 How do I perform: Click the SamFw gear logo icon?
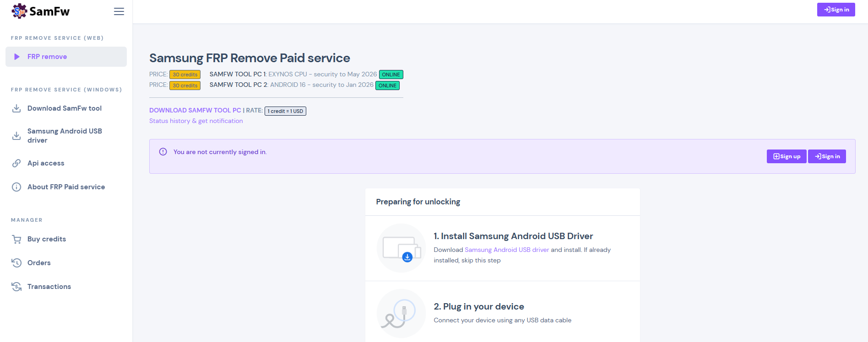(x=19, y=11)
